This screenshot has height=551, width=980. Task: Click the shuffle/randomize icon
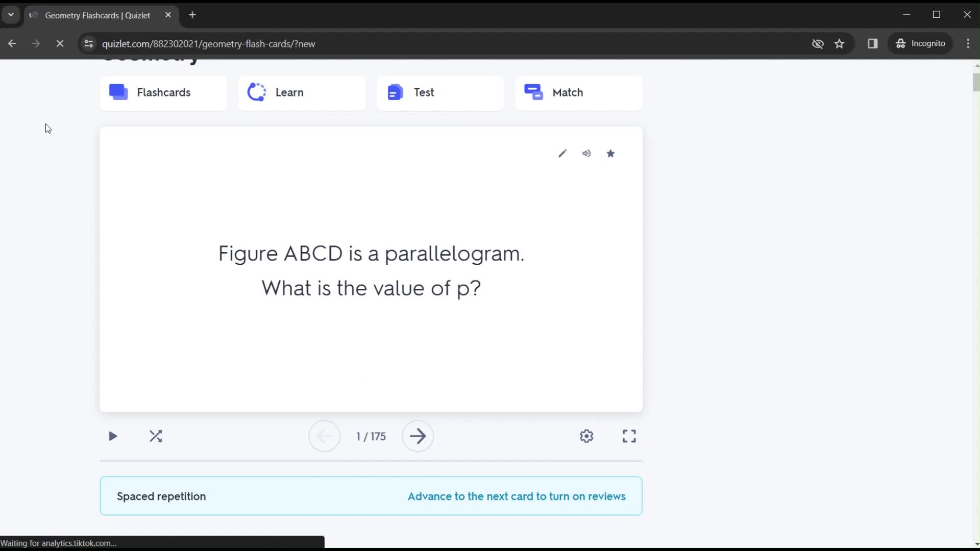click(x=156, y=436)
